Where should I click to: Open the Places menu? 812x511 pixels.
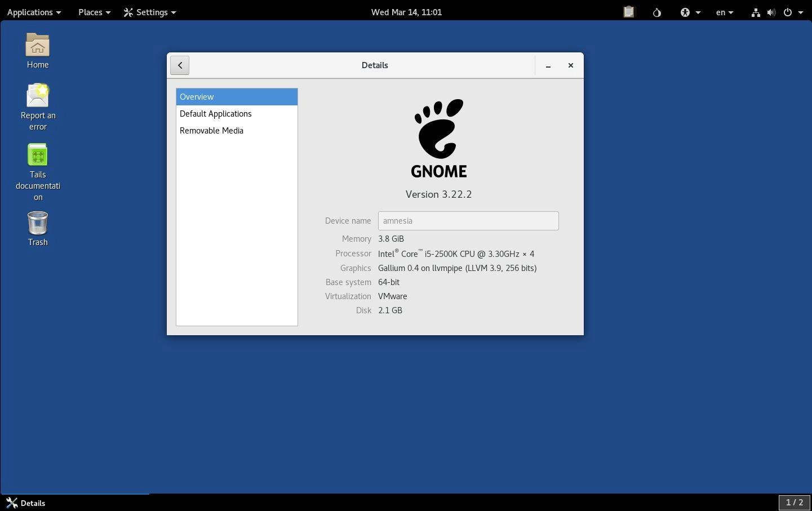[x=94, y=12]
